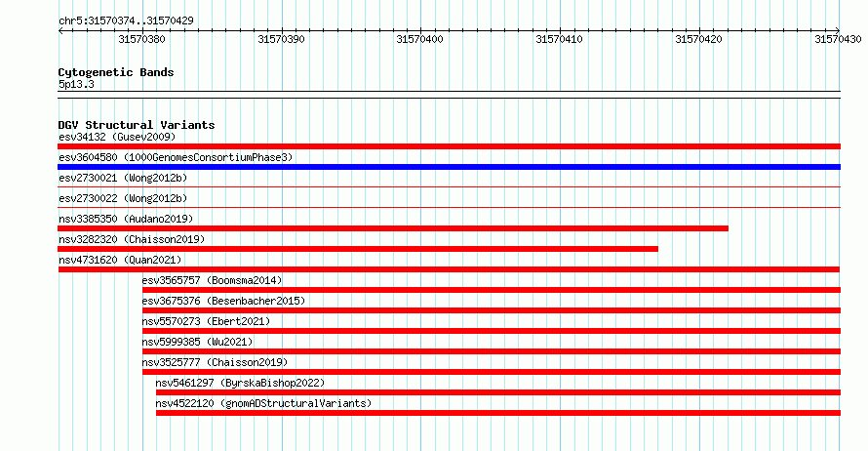The image size is (868, 451).
Task: Click the esv3565757 (Boomsma2014) label
Action: coord(212,280)
